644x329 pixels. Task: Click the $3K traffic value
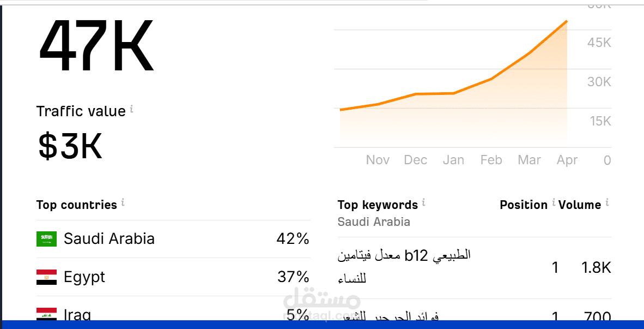tap(69, 146)
